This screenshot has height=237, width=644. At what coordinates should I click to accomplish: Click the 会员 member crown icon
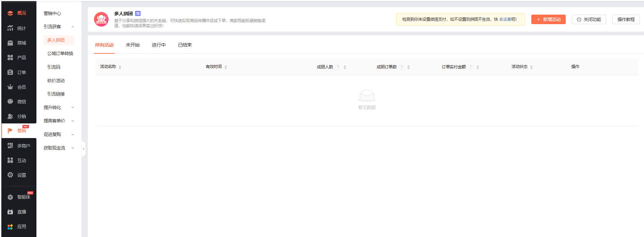10,87
